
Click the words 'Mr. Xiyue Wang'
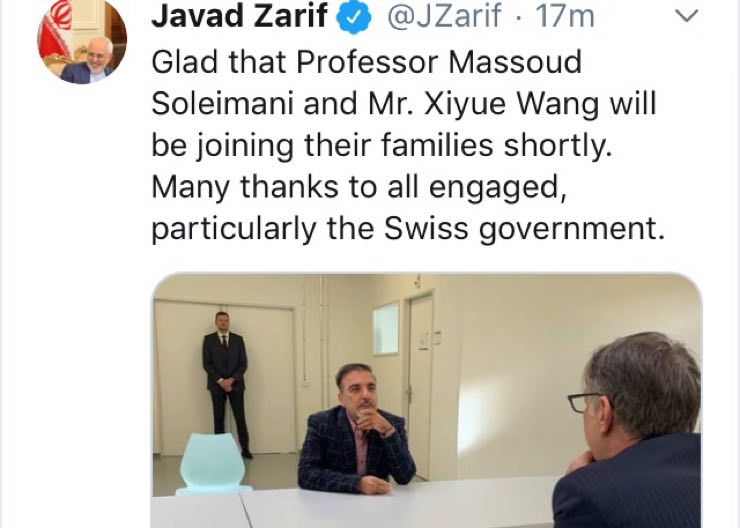(x=484, y=103)
